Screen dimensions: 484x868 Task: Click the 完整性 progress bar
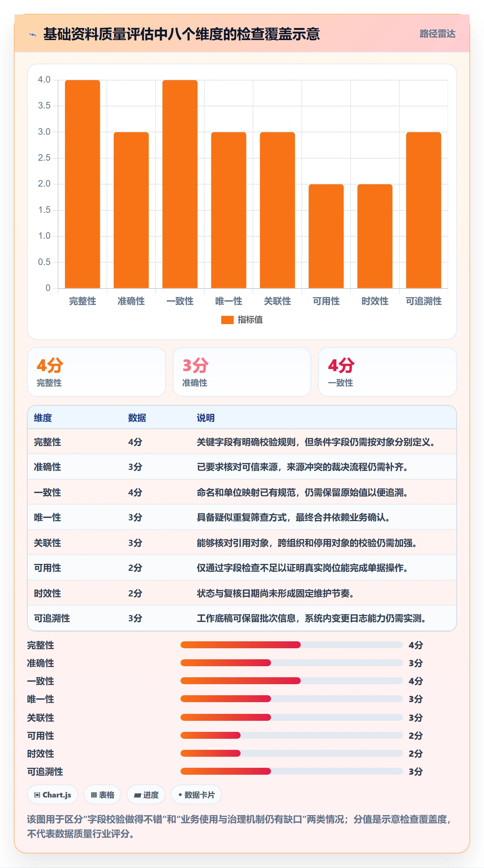tap(292, 645)
